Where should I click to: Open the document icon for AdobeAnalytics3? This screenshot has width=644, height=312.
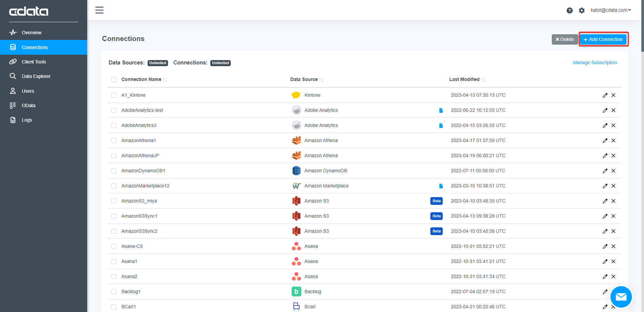pos(441,126)
